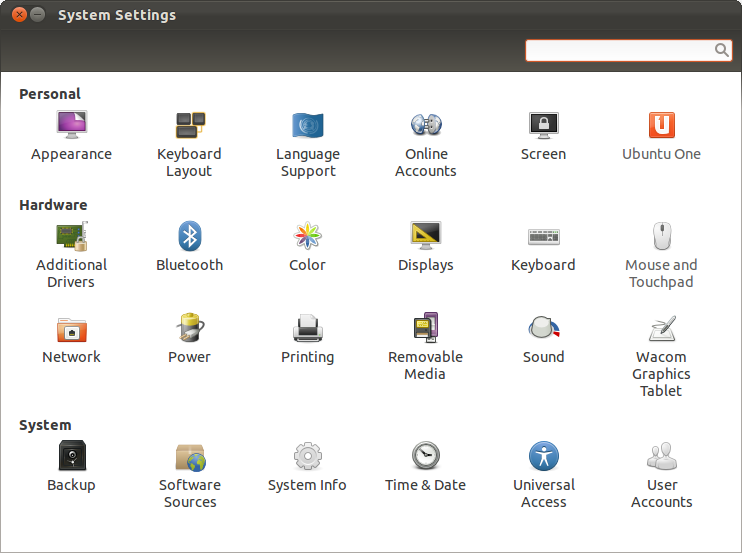This screenshot has height=553, width=742.
Task: Launch the Backup tool
Action: [x=71, y=457]
